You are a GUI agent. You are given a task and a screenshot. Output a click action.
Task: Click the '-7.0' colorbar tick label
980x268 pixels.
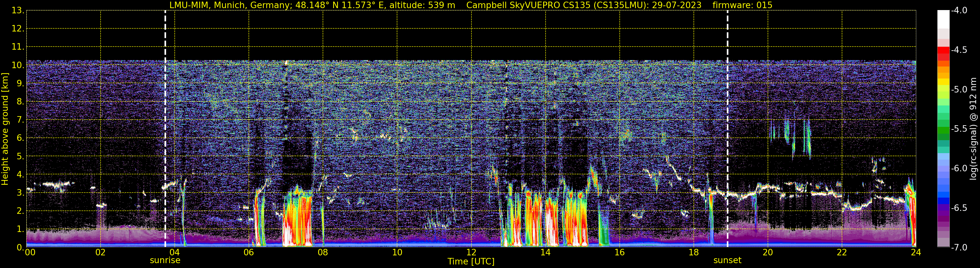[x=959, y=248]
